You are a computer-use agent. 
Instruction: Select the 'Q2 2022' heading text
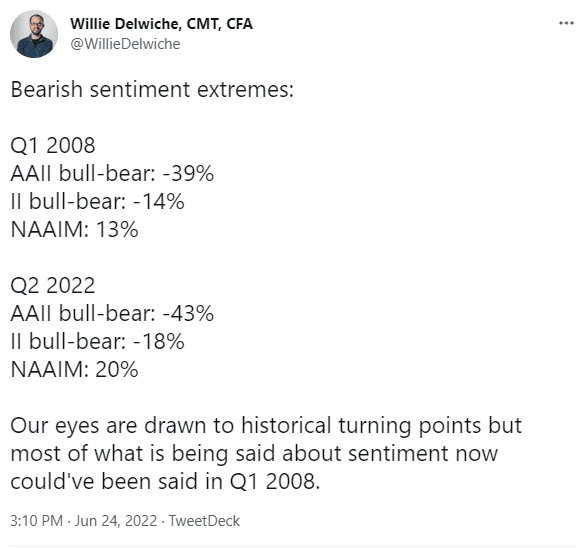coord(53,285)
